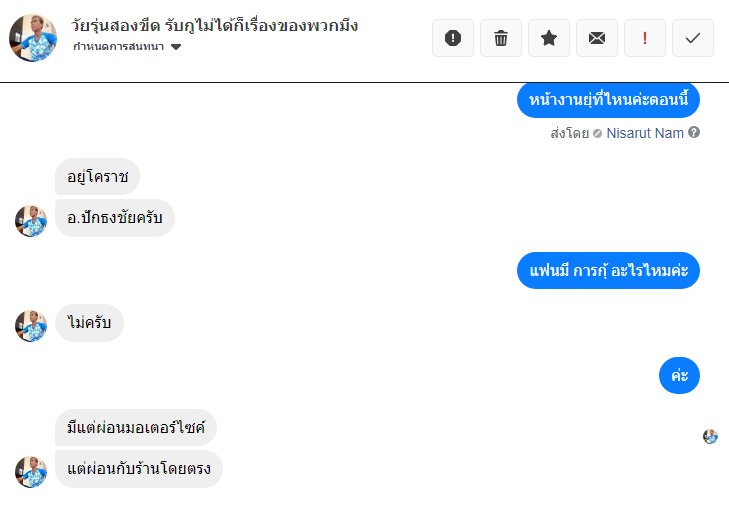Open the customer's profile picture in header
This screenshot has width=729, height=520.
point(33,38)
